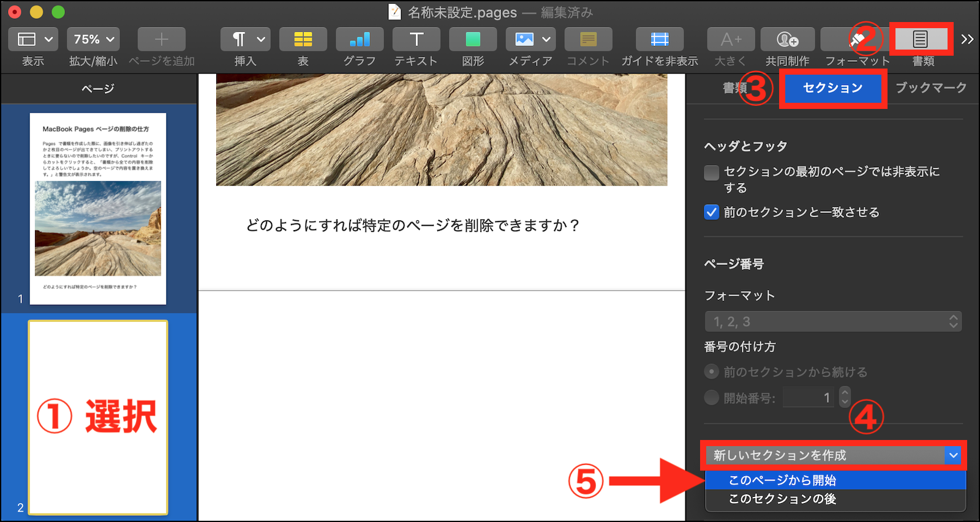The image size is (980, 522).
Task: Enable hide on first page of section checkbox
Action: (x=711, y=173)
